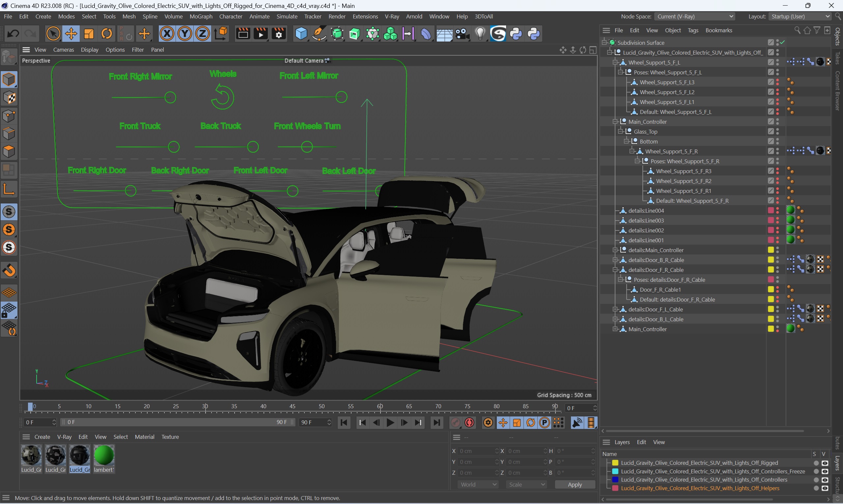The height and width of the screenshot is (504, 843).
Task: Click frame 45 on the timeline ruler
Action: pos(292,407)
